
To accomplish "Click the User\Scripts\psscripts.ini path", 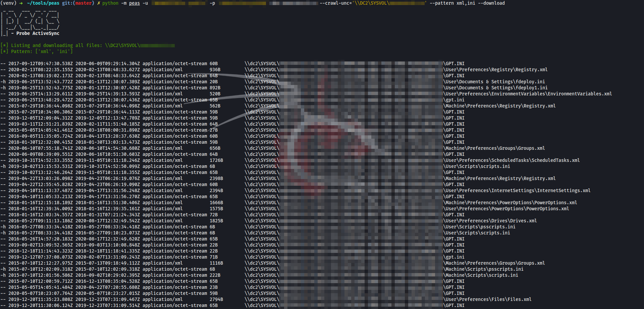I will 480,227.
